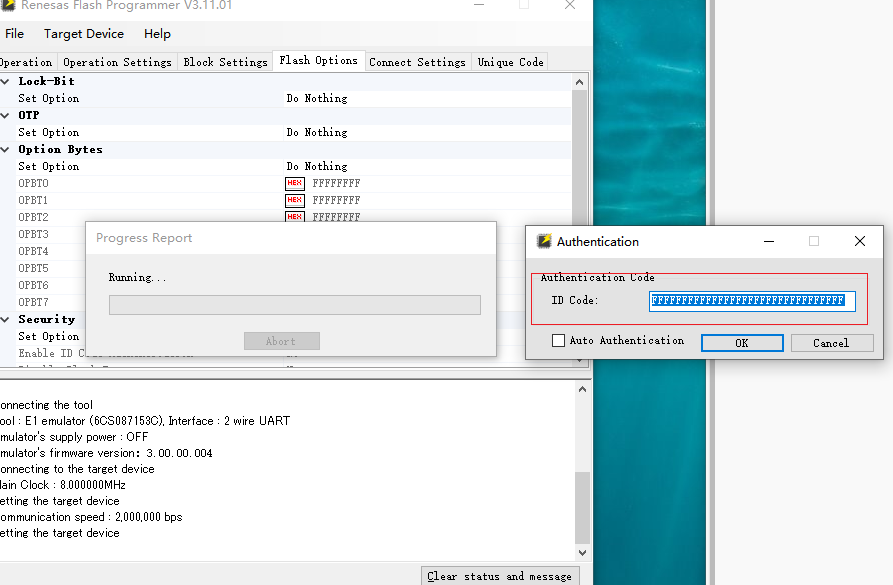Switch to the Block Settings tab
The image size is (893, 585).
tap(226, 62)
